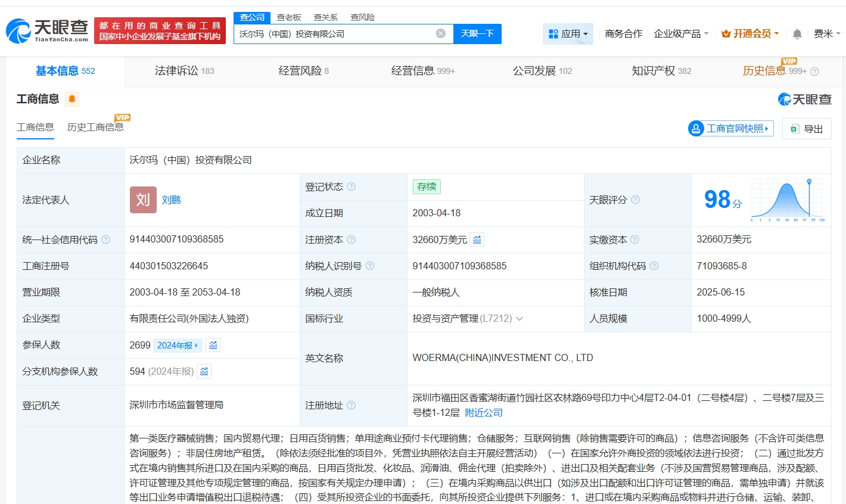The image size is (846, 504).
Task: Click the 天眼一下 search button
Action: [x=477, y=34]
